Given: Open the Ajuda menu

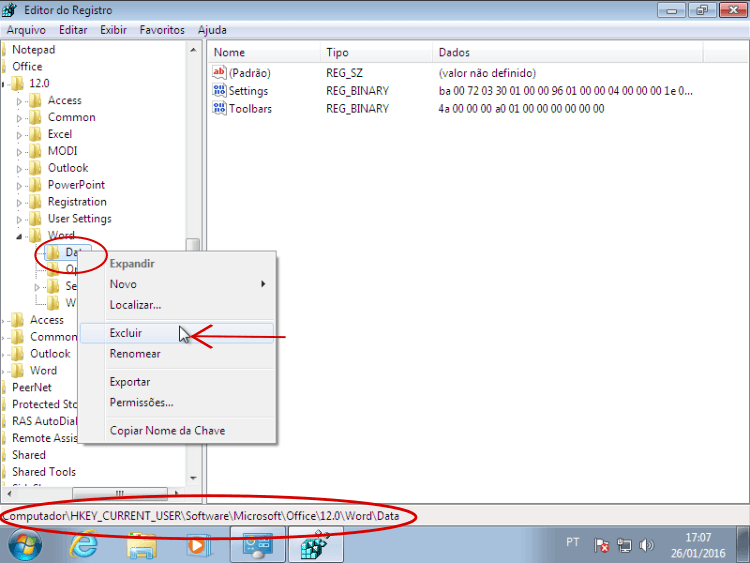Looking at the screenshot, I should [212, 30].
